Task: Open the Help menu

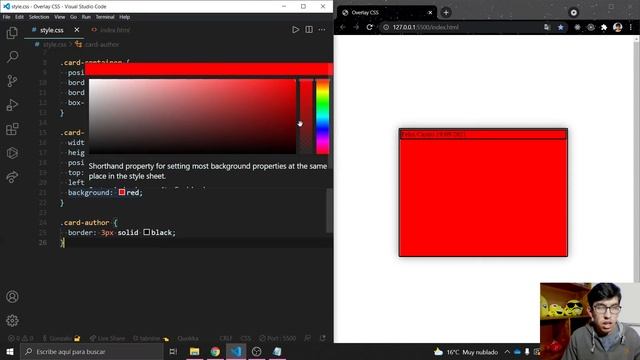Action: [124, 17]
